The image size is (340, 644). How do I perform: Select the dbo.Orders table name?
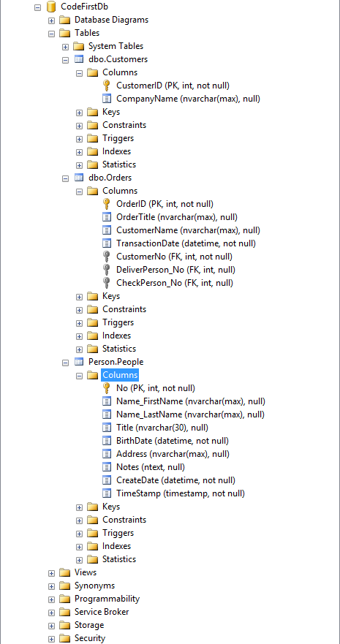pos(110,178)
